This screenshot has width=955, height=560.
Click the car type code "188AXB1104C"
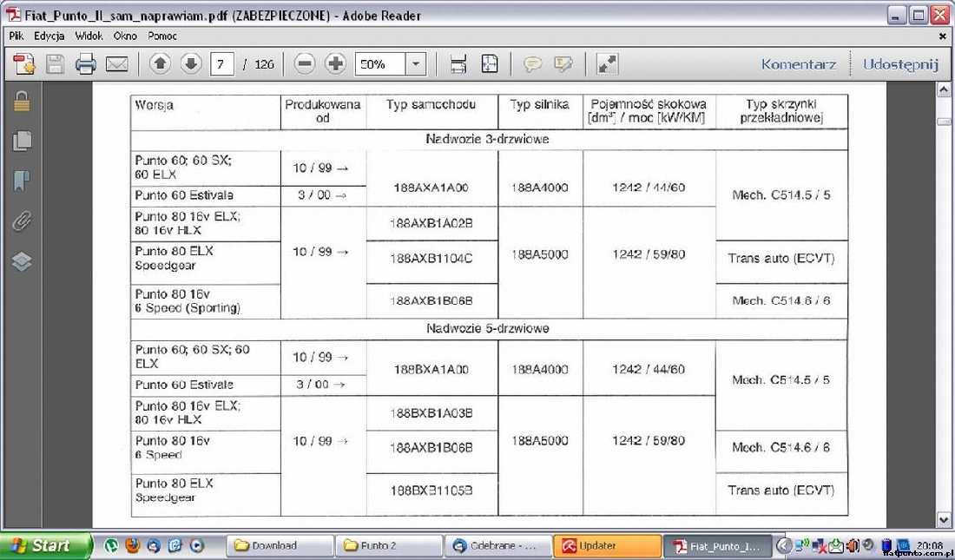tap(431, 259)
